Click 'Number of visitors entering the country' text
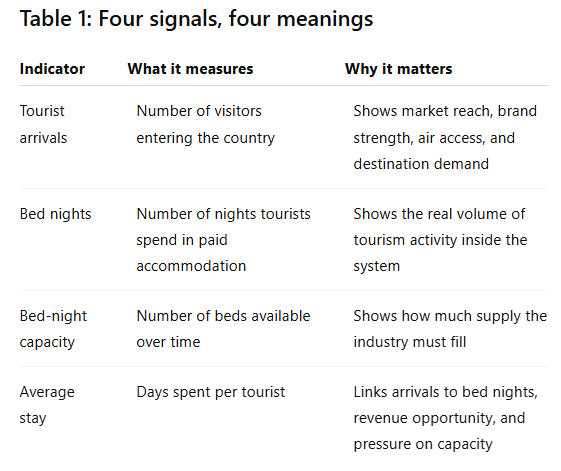 (x=206, y=124)
